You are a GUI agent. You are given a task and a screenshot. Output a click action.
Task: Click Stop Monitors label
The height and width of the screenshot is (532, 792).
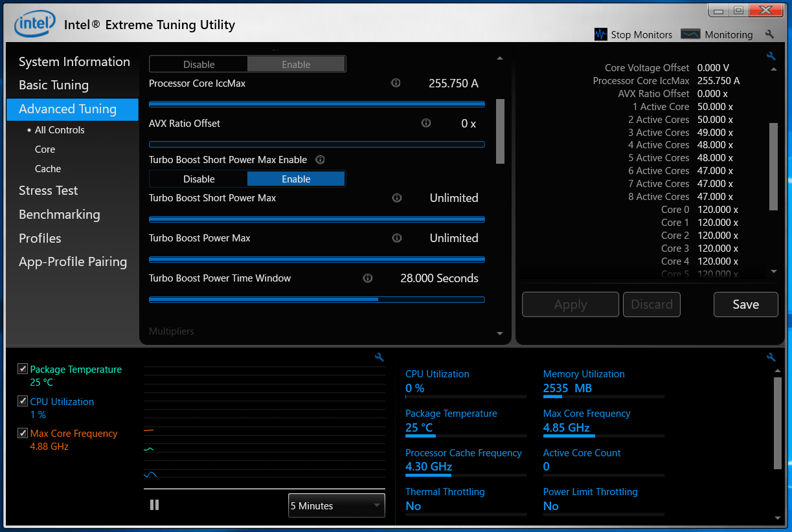click(x=642, y=34)
